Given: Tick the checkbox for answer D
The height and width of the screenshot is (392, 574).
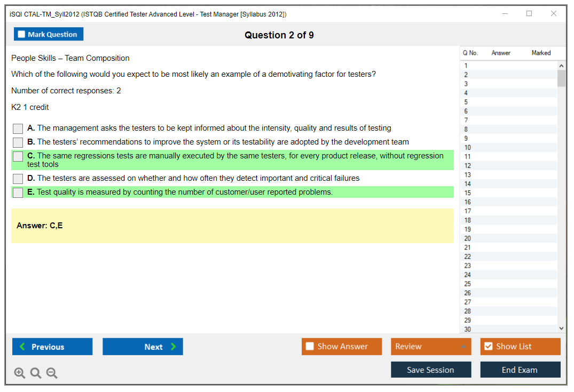Looking at the screenshot, I should pos(18,179).
